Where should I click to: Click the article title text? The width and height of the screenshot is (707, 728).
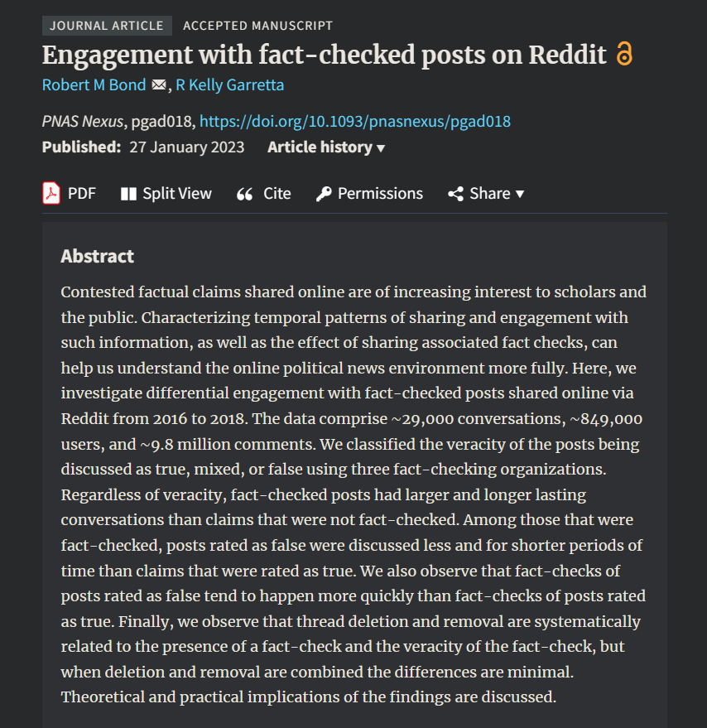pyautogui.click(x=324, y=55)
